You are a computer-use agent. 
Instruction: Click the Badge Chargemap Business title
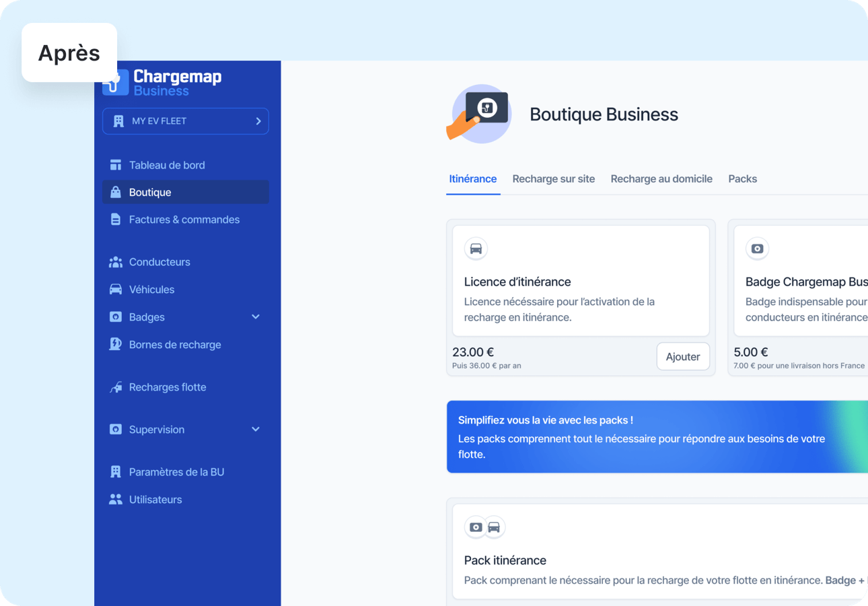(807, 282)
